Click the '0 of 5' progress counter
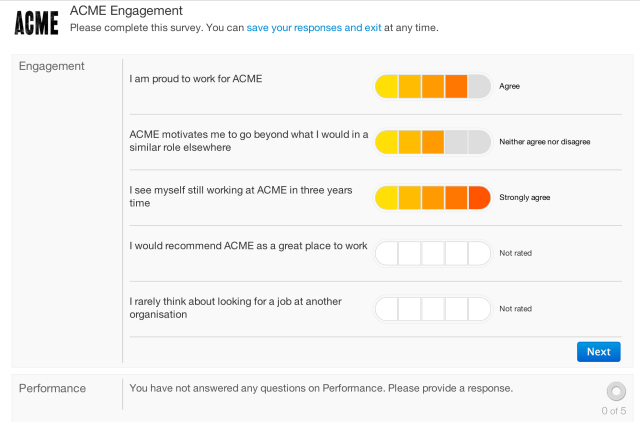 [614, 410]
